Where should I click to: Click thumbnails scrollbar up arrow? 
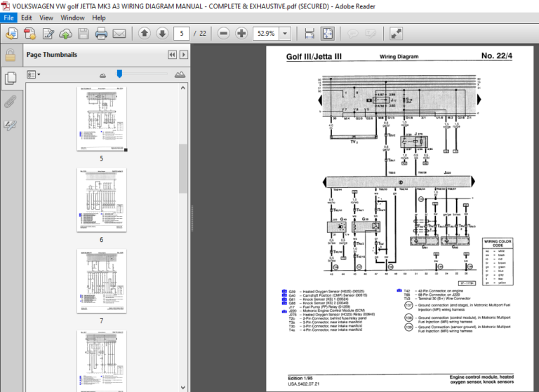pos(183,88)
